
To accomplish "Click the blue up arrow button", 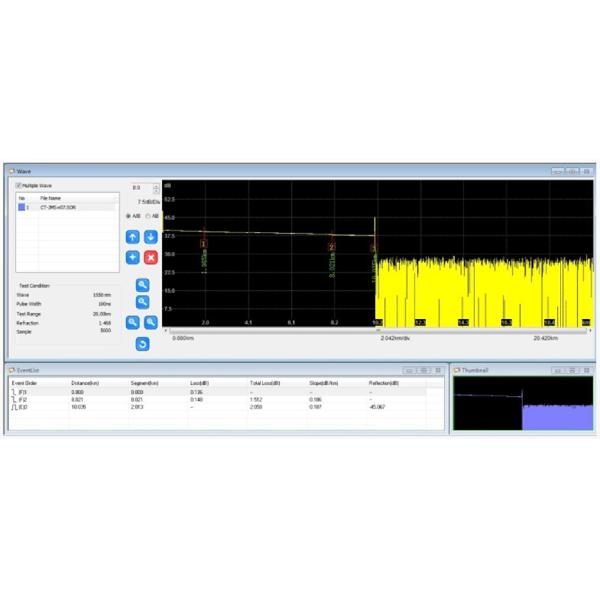I will click(132, 237).
